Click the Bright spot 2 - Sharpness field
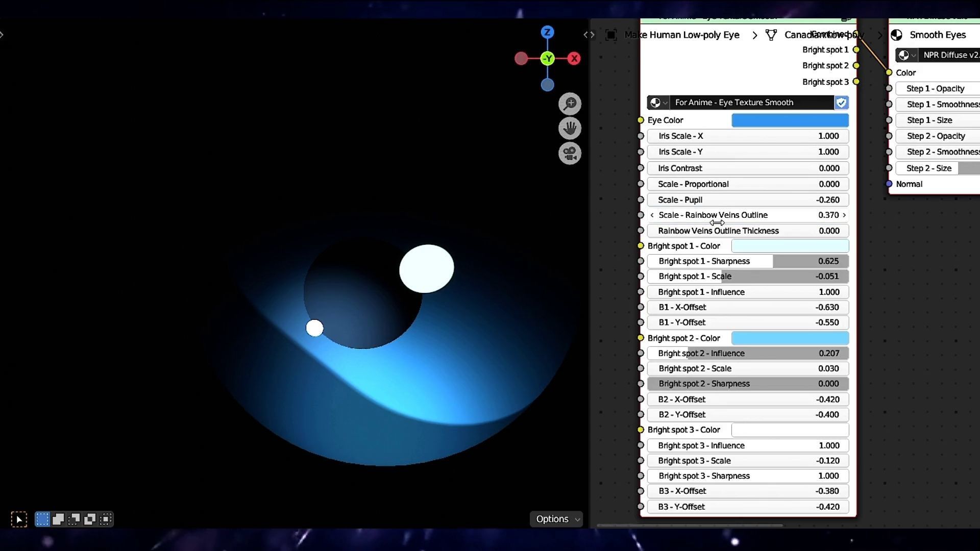The width and height of the screenshot is (980, 551). [748, 384]
